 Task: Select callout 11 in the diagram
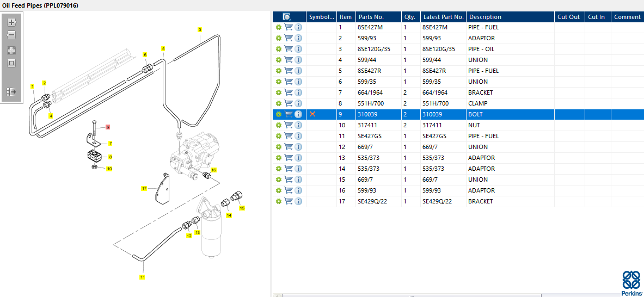pos(143,277)
